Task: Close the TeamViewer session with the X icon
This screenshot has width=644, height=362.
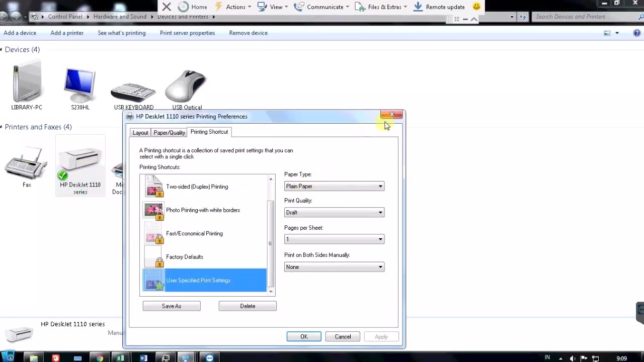Action: tap(167, 7)
